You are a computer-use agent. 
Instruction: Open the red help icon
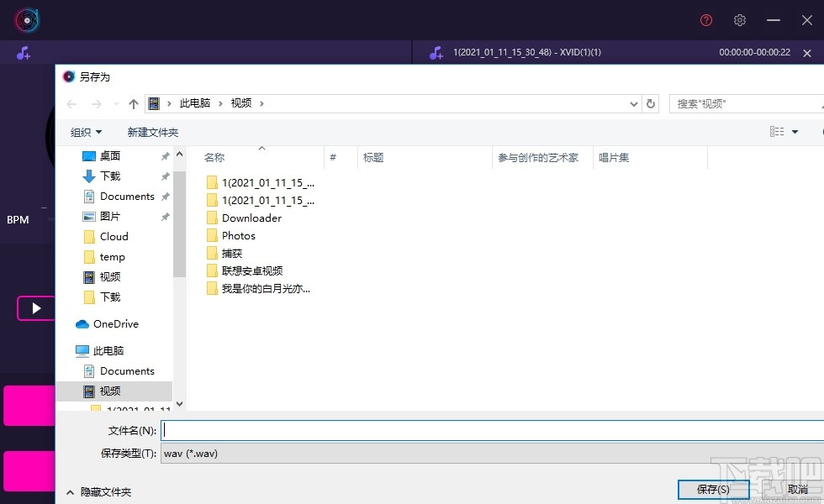pyautogui.click(x=705, y=20)
